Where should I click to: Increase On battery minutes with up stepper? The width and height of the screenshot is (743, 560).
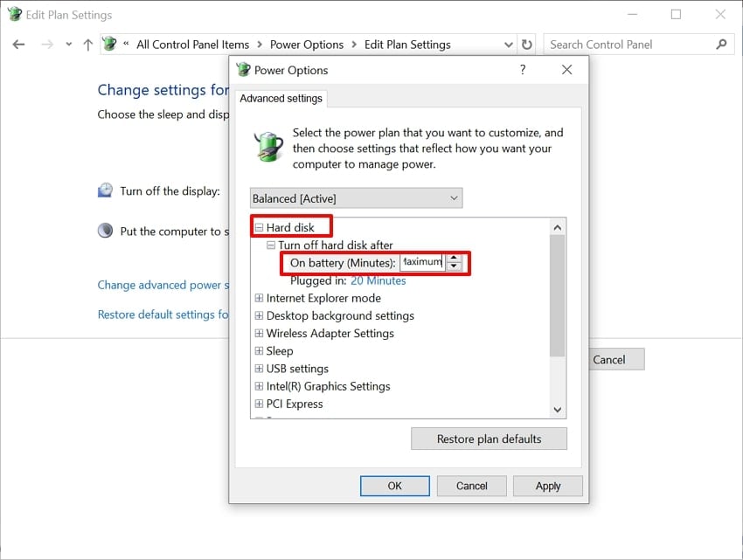(454, 258)
